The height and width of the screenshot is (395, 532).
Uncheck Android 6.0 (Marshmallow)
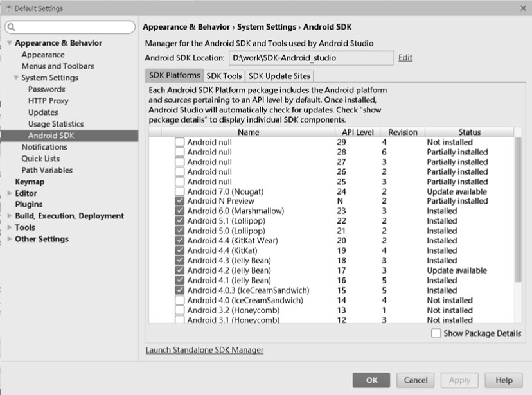(x=179, y=211)
